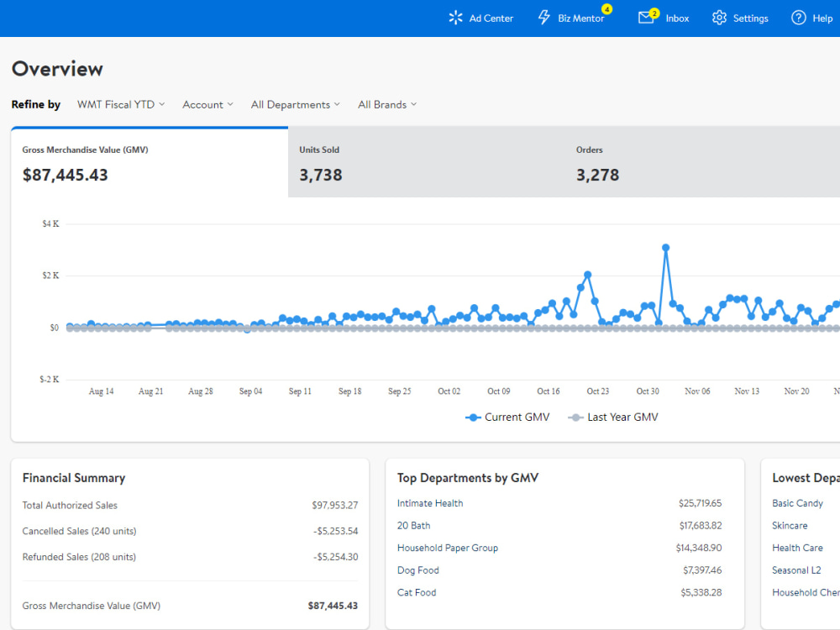Viewport: 840px width, 630px height.
Task: Click the Help question mark icon
Action: (x=798, y=18)
